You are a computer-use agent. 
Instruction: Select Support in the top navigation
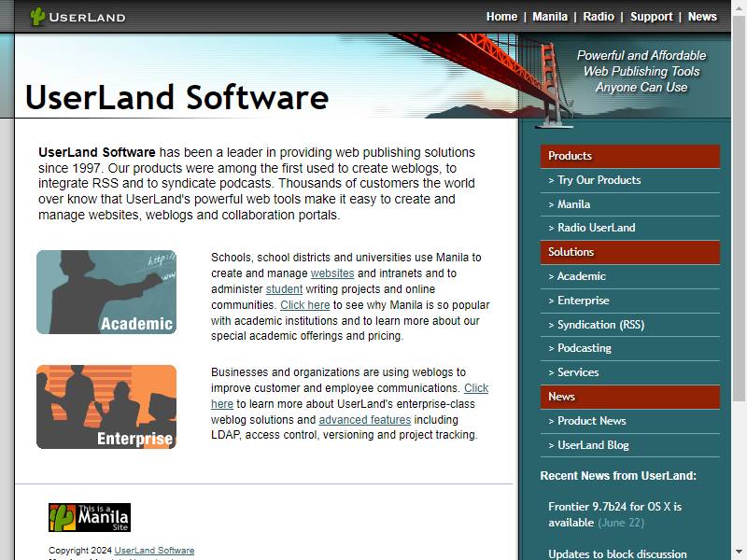651,17
